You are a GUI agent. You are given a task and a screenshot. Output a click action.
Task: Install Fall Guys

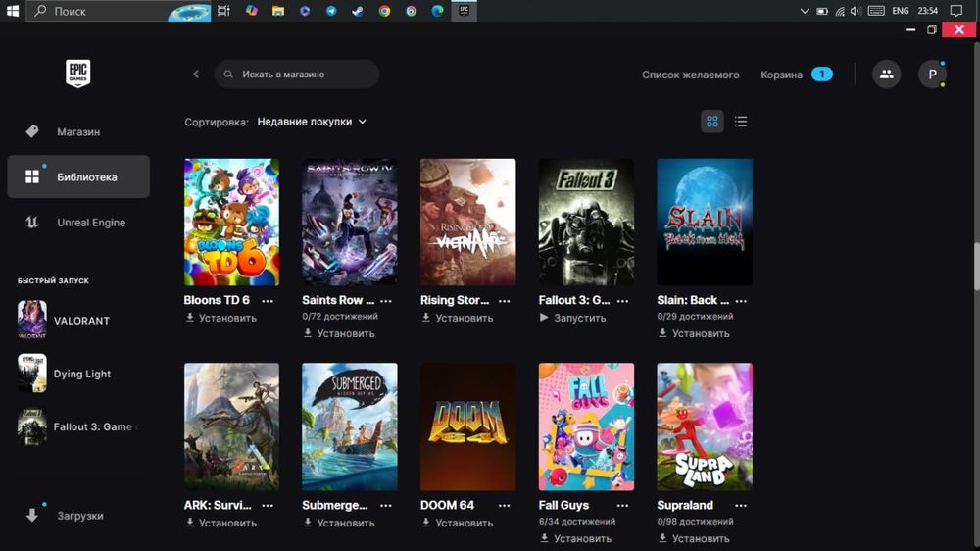point(576,538)
